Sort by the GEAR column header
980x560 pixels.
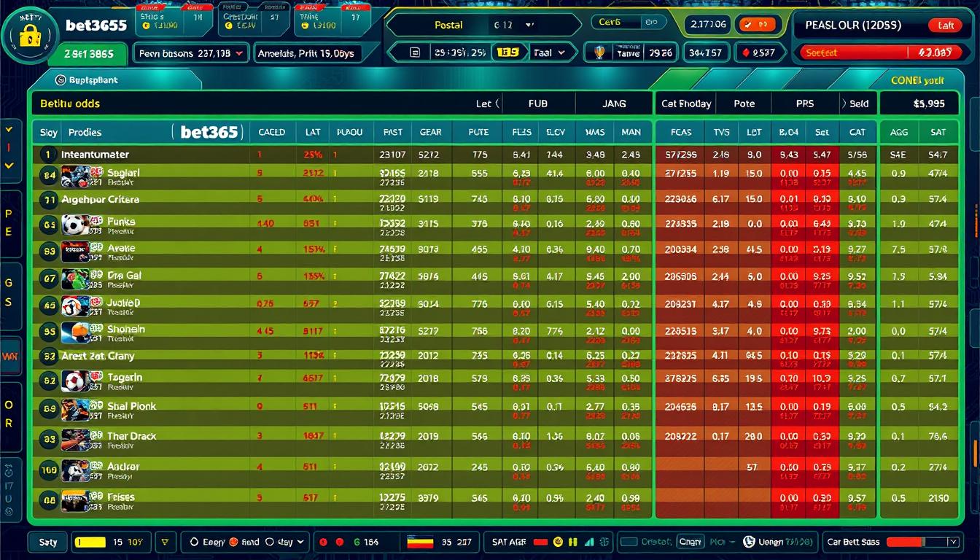[x=430, y=132]
